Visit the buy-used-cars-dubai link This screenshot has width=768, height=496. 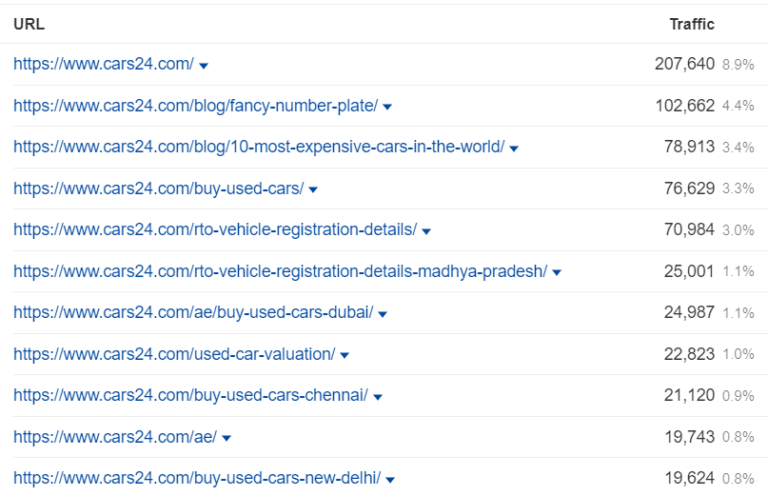coord(193,312)
